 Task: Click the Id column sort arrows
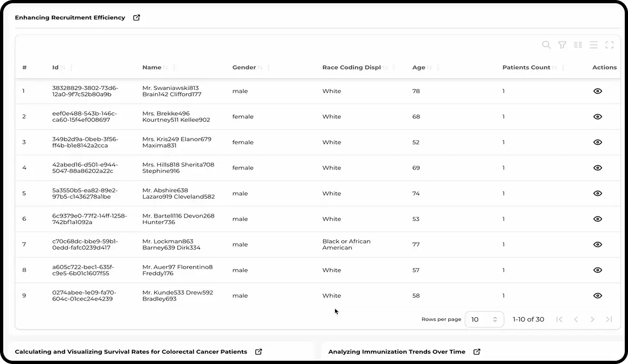[63, 68]
